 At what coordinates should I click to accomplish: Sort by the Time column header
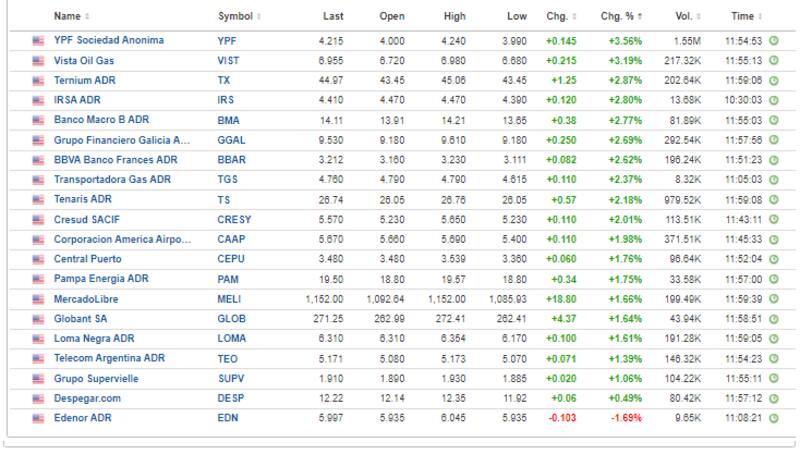click(745, 16)
